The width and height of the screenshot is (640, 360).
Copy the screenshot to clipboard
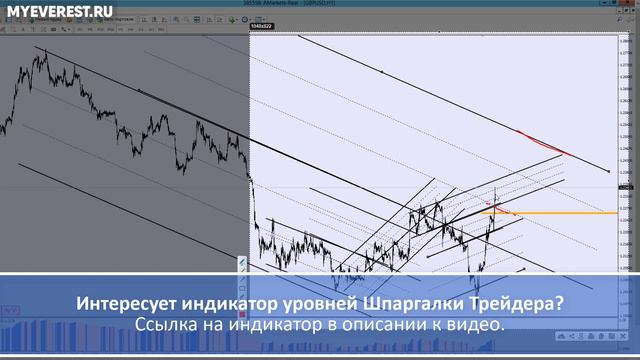pos(601,336)
